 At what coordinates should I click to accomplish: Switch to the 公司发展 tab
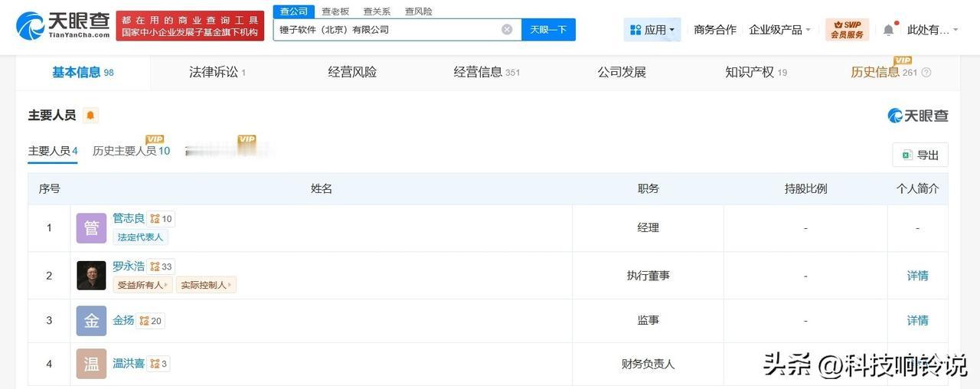[x=622, y=73]
